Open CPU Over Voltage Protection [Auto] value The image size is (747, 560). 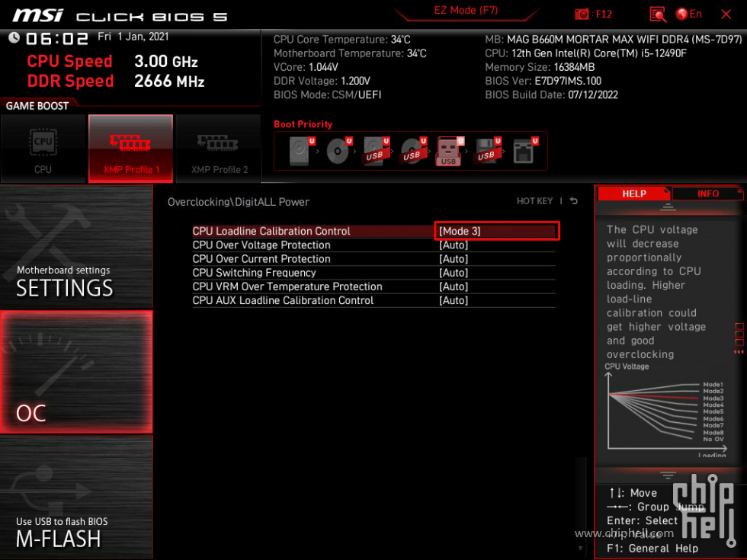tap(454, 245)
